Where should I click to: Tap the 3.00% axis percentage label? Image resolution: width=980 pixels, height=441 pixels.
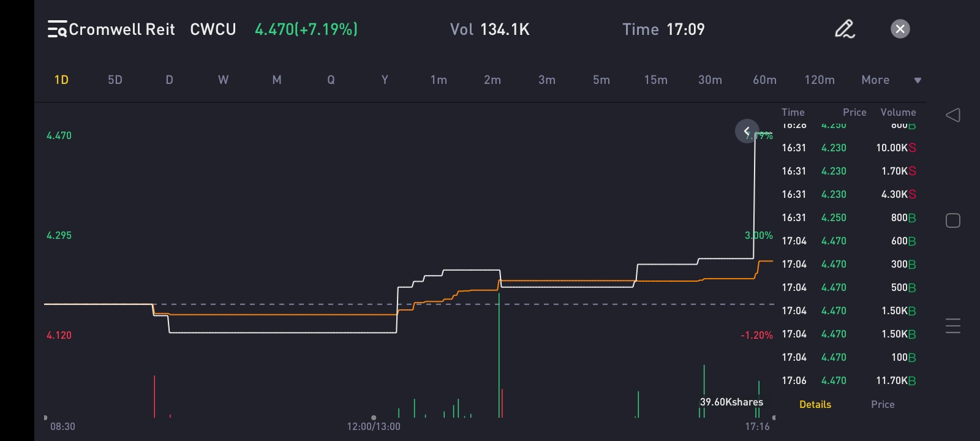point(759,235)
